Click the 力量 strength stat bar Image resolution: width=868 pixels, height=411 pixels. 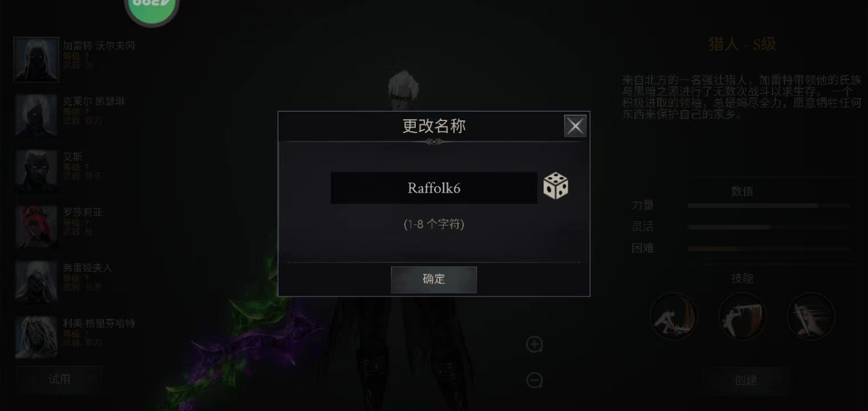point(769,206)
